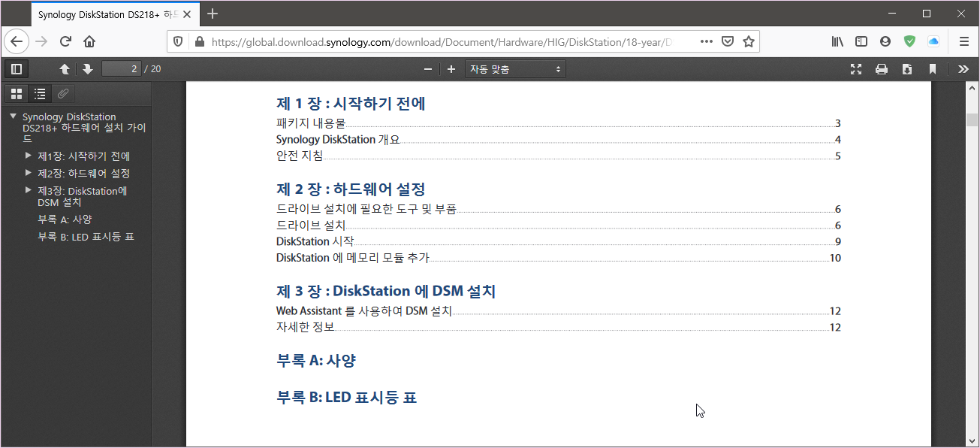The height and width of the screenshot is (448, 980).
Task: Switch to presentation mode
Action: (855, 69)
